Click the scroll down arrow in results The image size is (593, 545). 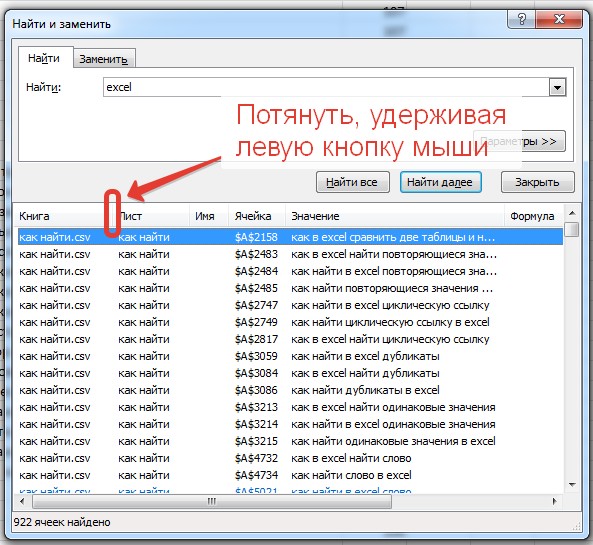click(x=572, y=484)
